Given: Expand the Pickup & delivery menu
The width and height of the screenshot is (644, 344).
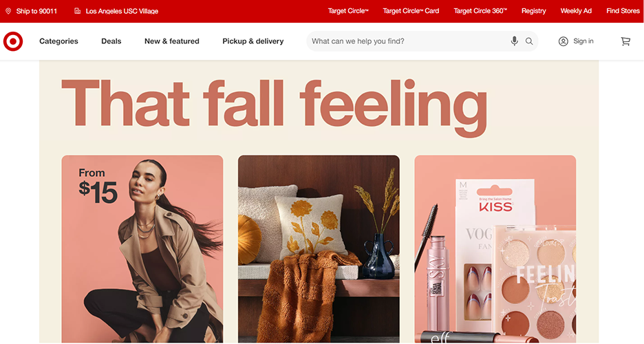Looking at the screenshot, I should tap(253, 41).
